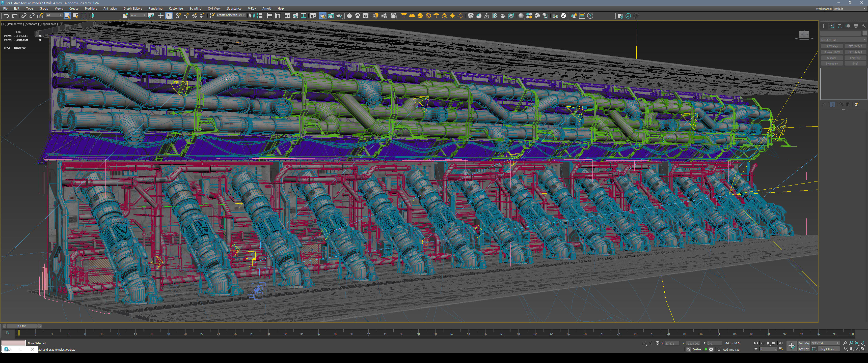Click the Maximize Viewport Toggle icon
Image resolution: width=868 pixels, height=363 pixels.
click(x=863, y=349)
